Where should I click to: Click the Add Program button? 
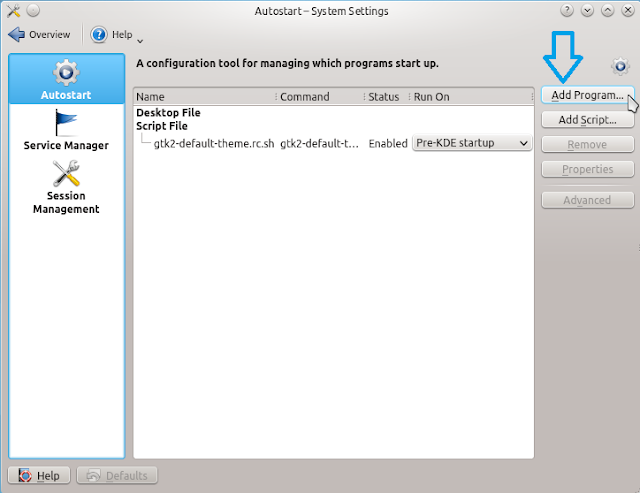click(587, 95)
